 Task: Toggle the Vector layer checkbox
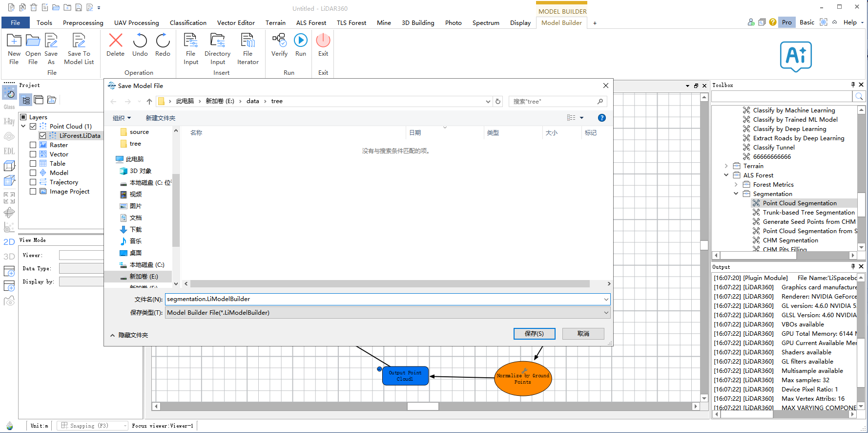[33, 154]
